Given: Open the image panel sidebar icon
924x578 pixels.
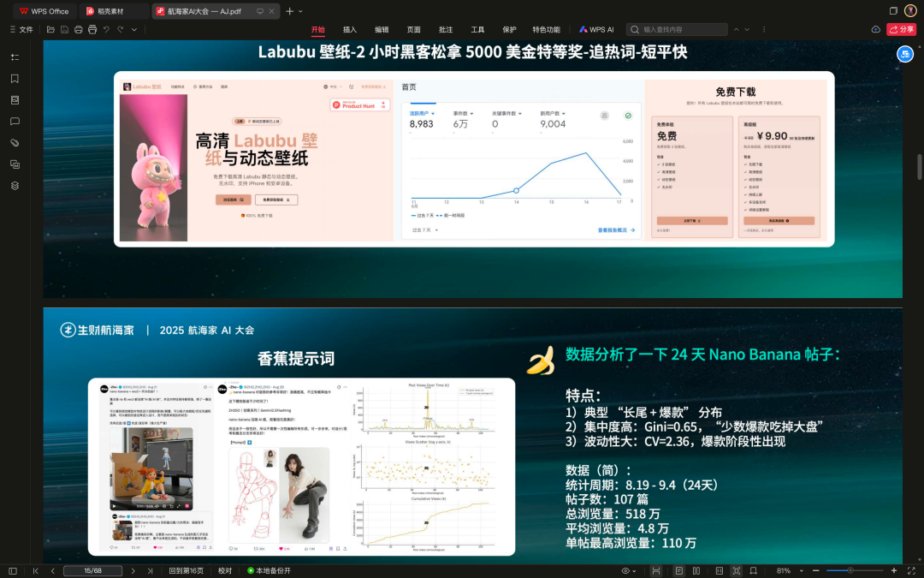Looking at the screenshot, I should 15,164.
